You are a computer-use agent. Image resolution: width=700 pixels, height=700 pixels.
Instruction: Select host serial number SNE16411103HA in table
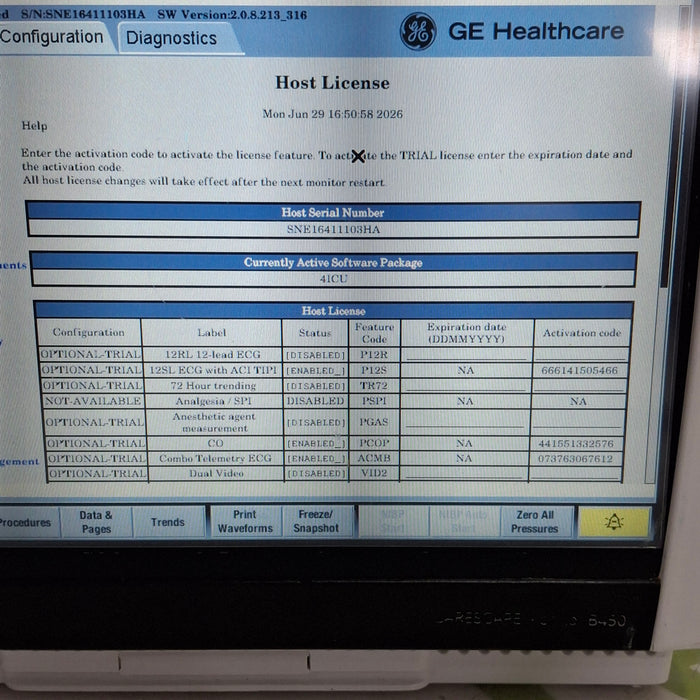[x=333, y=229]
